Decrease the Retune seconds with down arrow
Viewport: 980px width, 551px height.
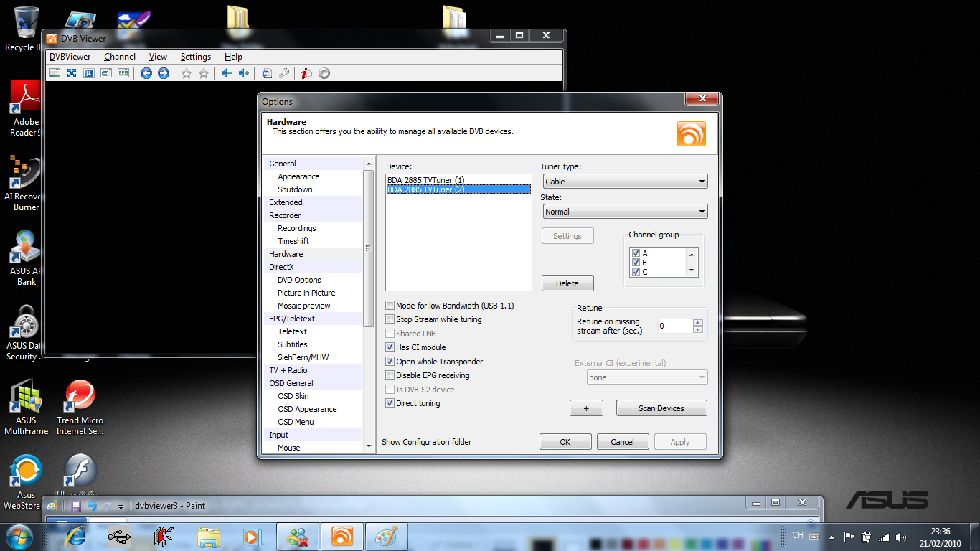click(x=698, y=329)
